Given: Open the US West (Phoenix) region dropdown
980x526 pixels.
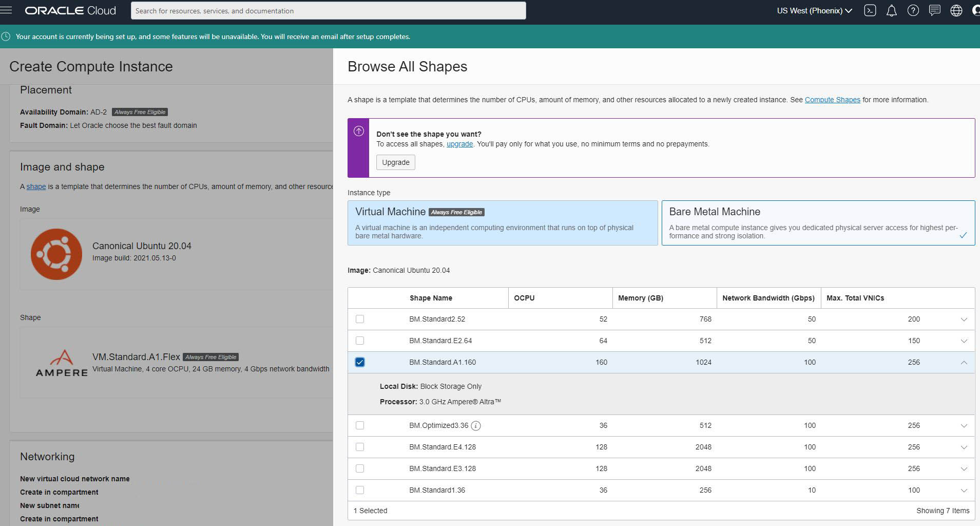Looking at the screenshot, I should 814,11.
